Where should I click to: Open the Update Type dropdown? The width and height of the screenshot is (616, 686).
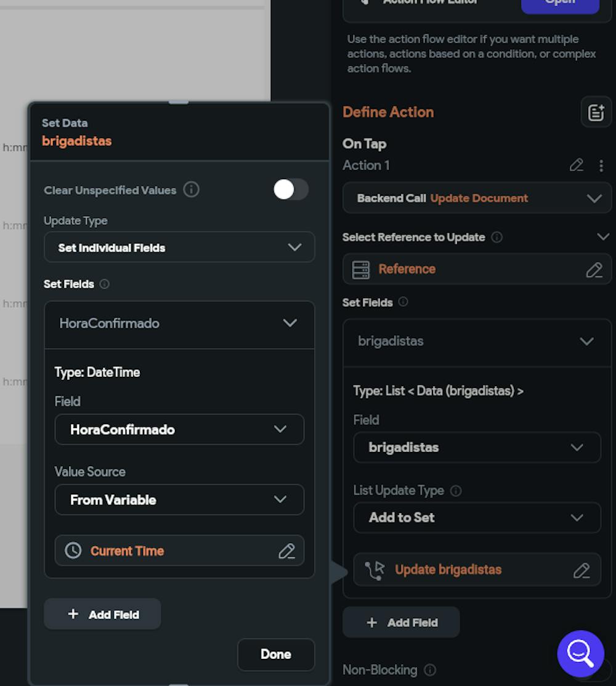click(x=179, y=248)
